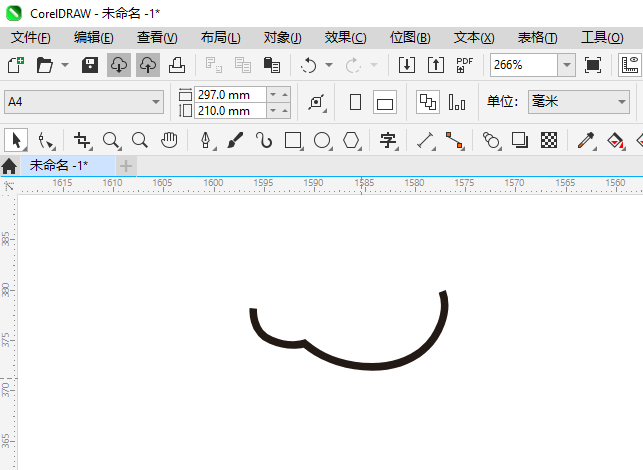
Task: Open the 文本(X) menu
Action: pyautogui.click(x=474, y=38)
